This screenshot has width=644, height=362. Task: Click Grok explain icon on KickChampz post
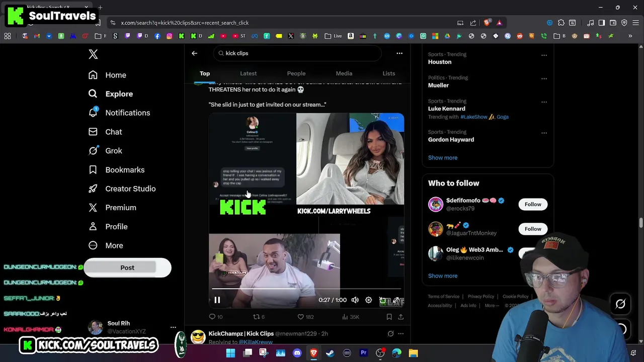coord(390,333)
